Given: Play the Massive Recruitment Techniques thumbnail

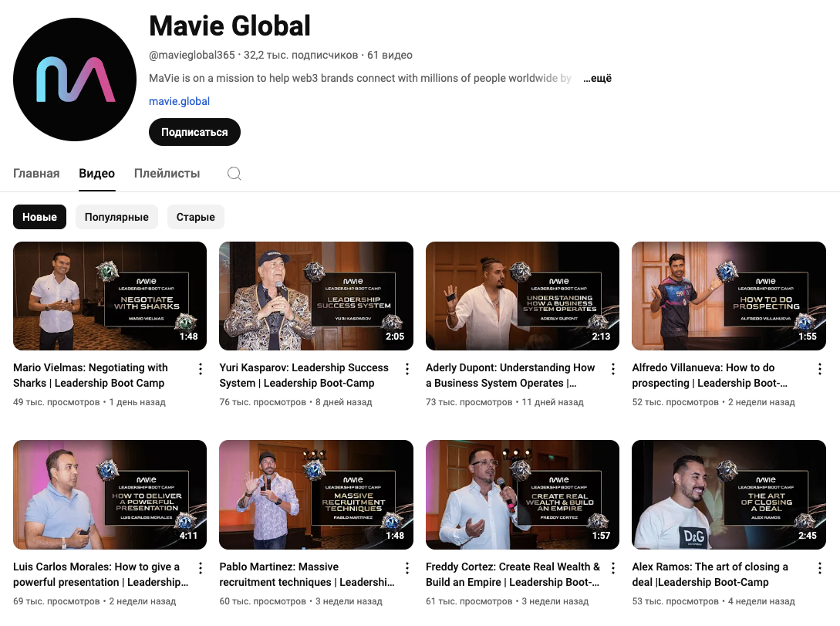Looking at the screenshot, I should [x=316, y=495].
